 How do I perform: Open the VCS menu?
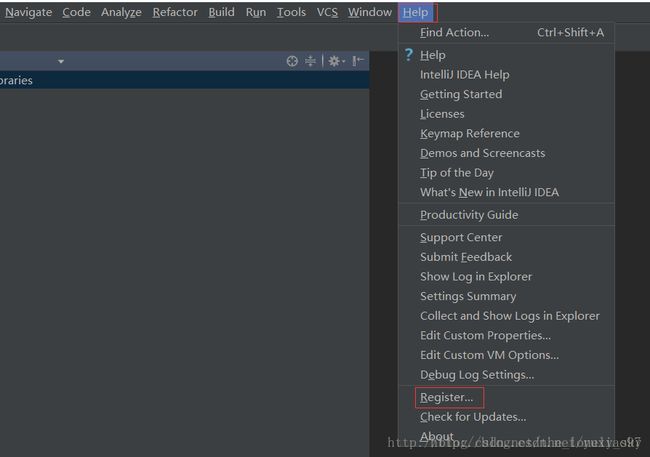click(x=327, y=12)
